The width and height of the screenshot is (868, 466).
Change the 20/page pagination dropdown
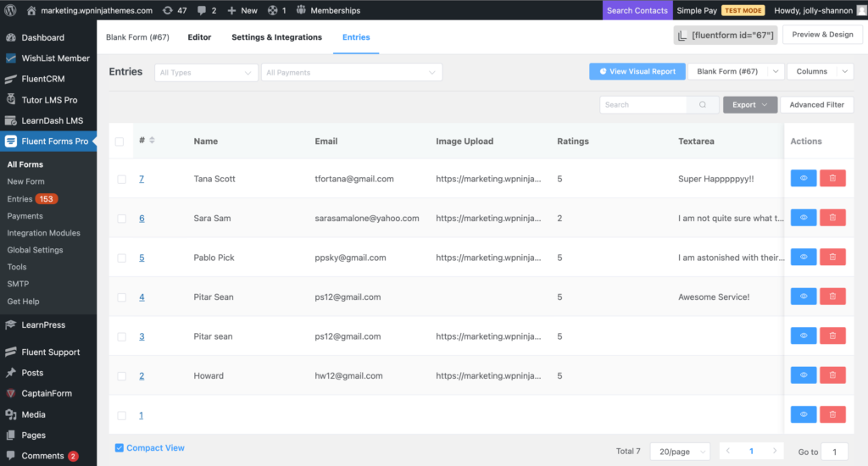pyautogui.click(x=681, y=452)
